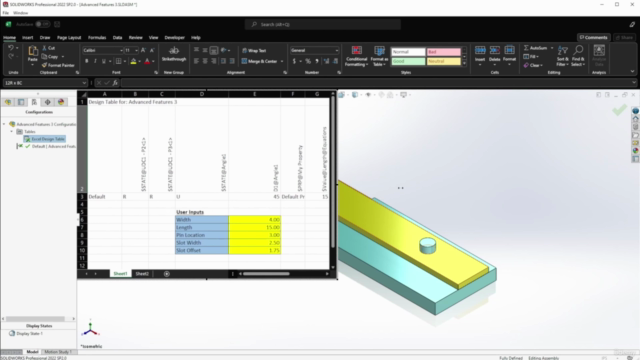The width and height of the screenshot is (640, 360).
Task: Click the Increase Font Size icon
Action: [x=143, y=50]
